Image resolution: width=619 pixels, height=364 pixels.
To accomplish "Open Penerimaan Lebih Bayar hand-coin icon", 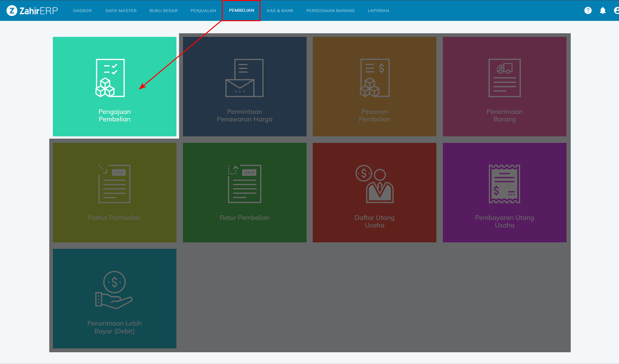I will click(x=114, y=290).
